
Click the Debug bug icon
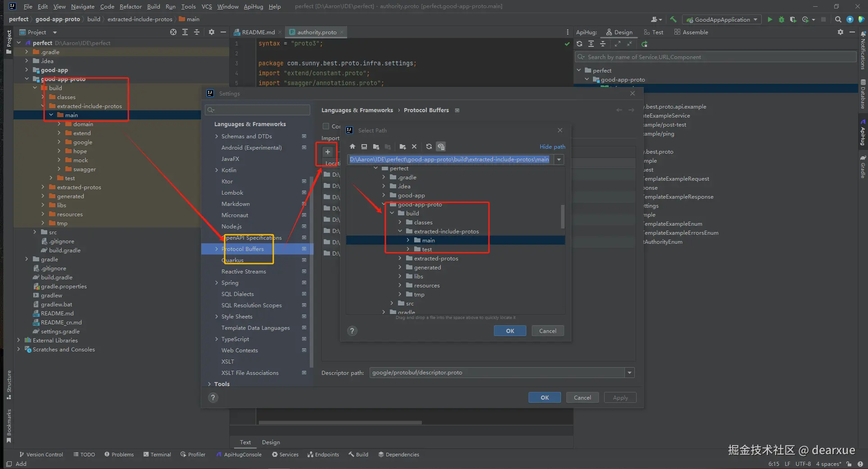(782, 19)
